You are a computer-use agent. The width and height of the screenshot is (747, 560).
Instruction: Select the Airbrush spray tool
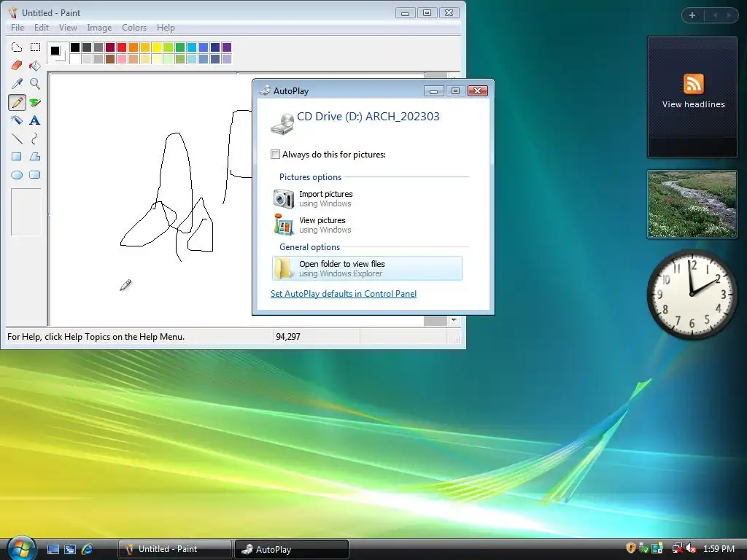17,120
